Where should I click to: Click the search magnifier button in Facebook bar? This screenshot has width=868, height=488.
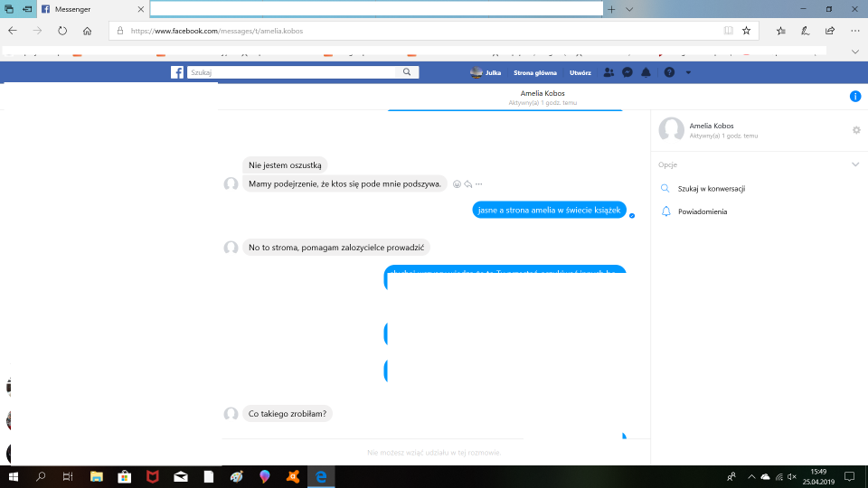coord(408,72)
